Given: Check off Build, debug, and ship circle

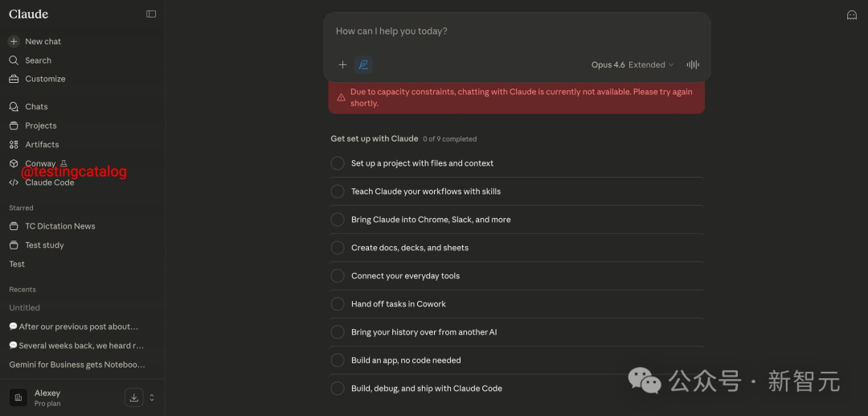Looking at the screenshot, I should (338, 389).
